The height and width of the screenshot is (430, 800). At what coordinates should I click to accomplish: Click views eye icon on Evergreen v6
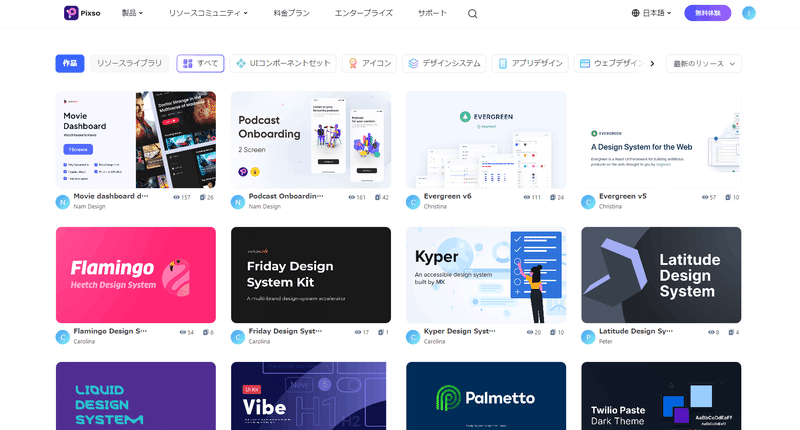(x=527, y=197)
